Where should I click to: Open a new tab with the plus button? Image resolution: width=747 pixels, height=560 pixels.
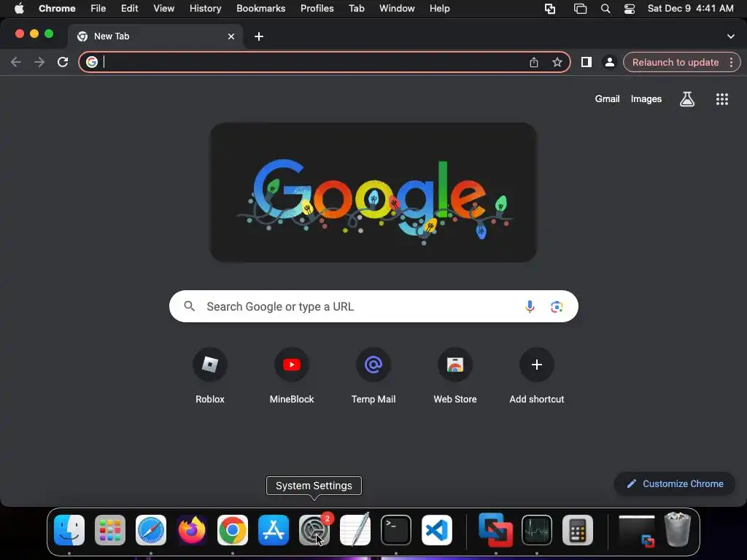click(259, 36)
